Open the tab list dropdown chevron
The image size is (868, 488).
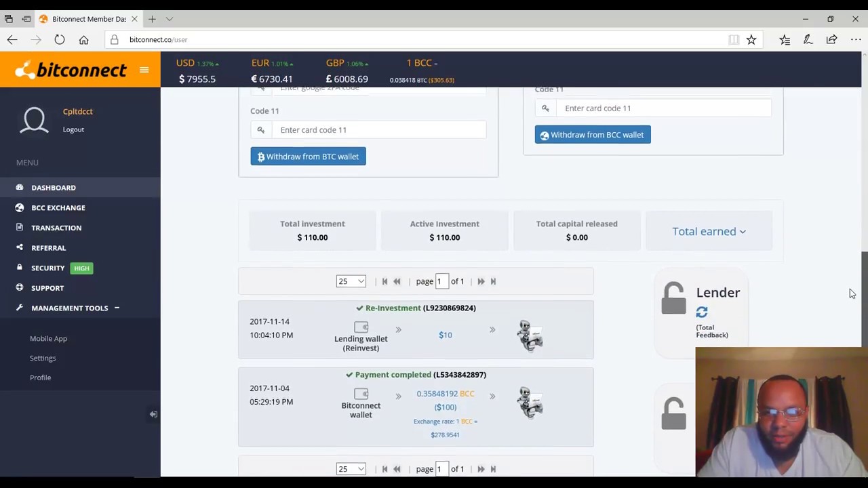coord(170,19)
